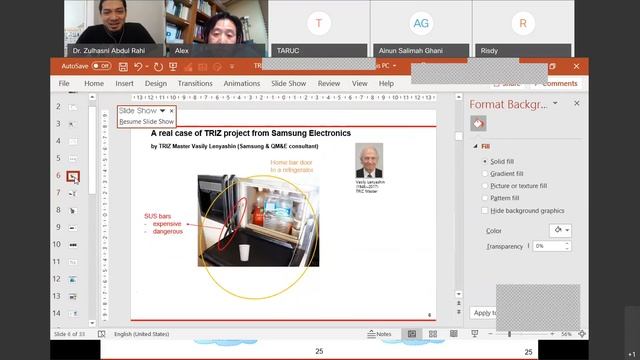Go to next slide double-arrow icon
Screen dimensions: 640x360
click(x=459, y=312)
